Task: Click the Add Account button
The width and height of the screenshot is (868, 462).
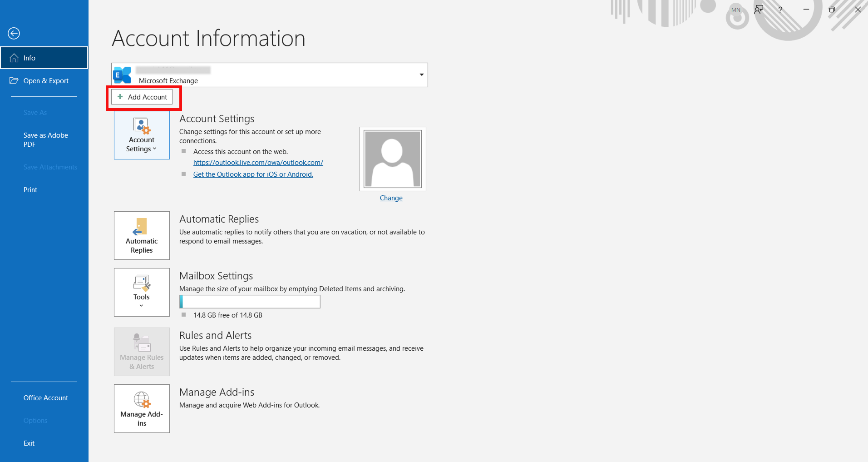Action: click(x=142, y=97)
